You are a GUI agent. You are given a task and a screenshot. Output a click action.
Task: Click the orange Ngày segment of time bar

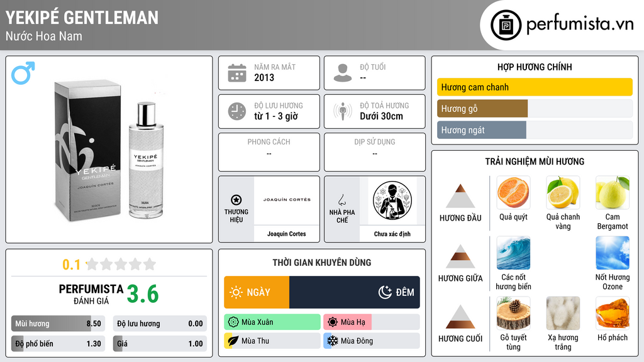click(x=257, y=292)
